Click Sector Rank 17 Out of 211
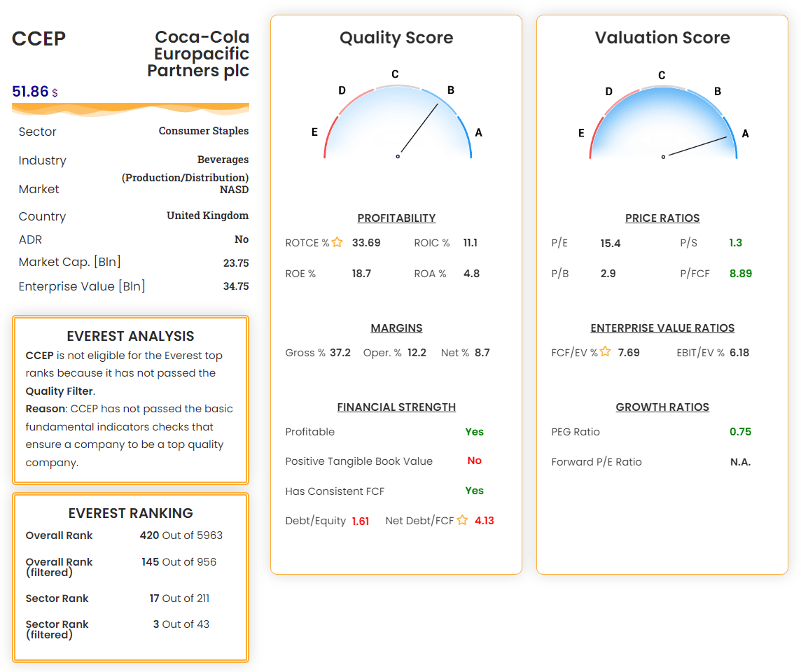 (x=179, y=598)
